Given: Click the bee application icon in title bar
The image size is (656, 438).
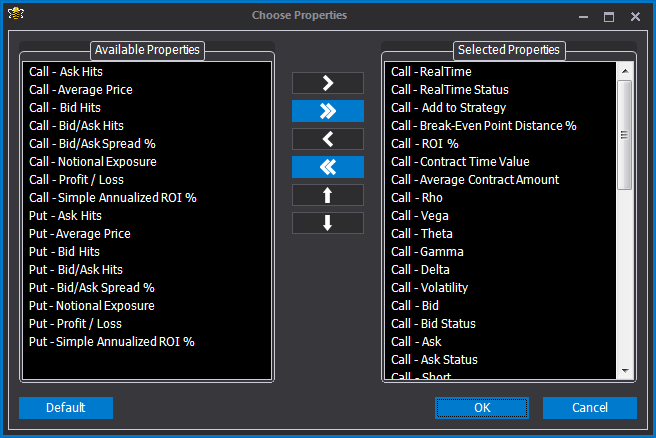Looking at the screenshot, I should point(16,14).
